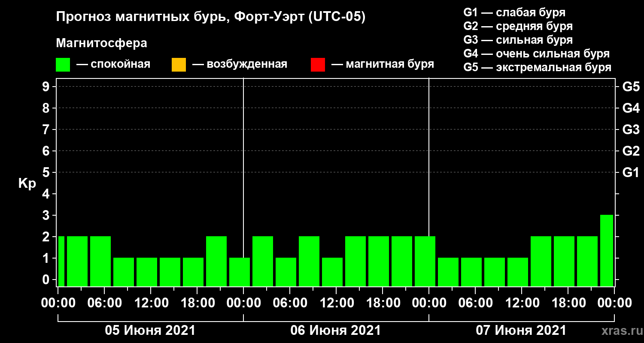
Task: Click the 'Магнитосфера' heading
Action: coord(101,43)
